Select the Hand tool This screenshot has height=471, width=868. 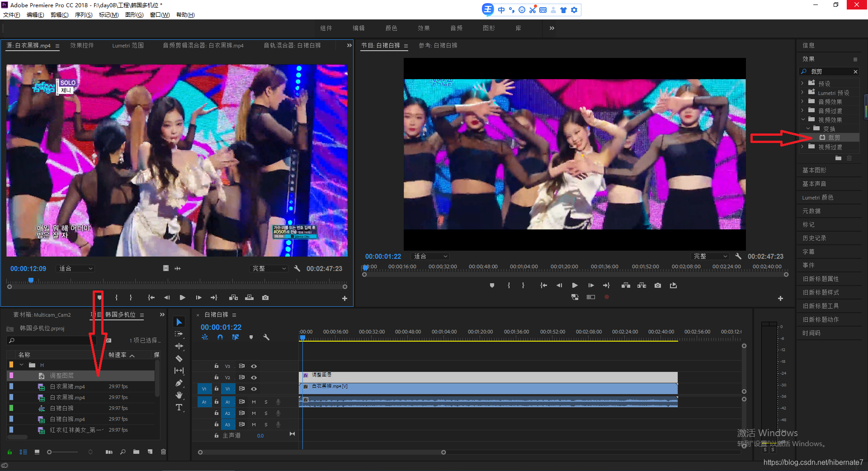[179, 395]
